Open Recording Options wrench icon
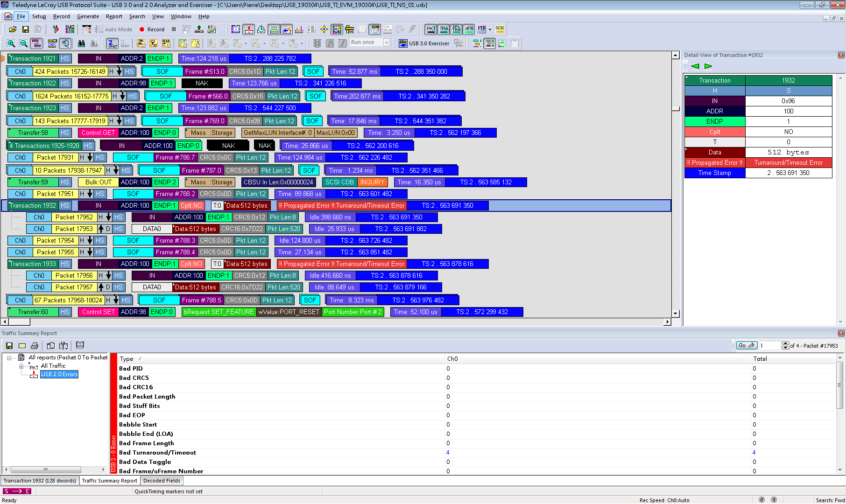 [x=56, y=29]
